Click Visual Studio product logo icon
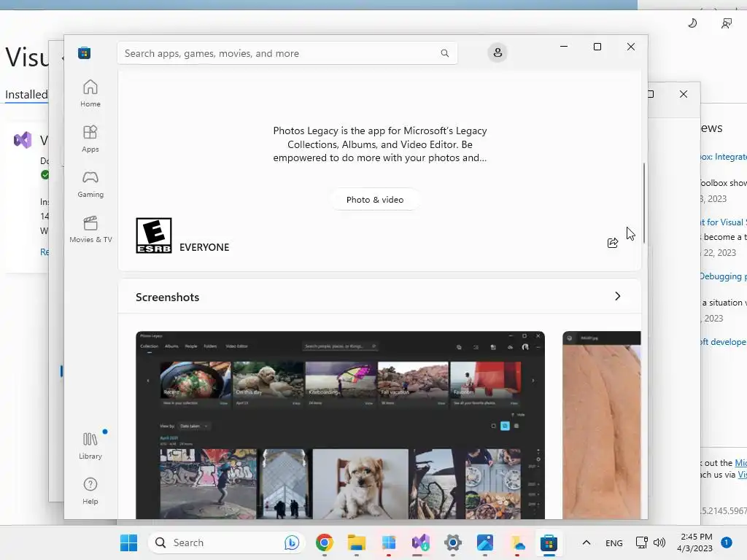747x560 pixels. 23,140
